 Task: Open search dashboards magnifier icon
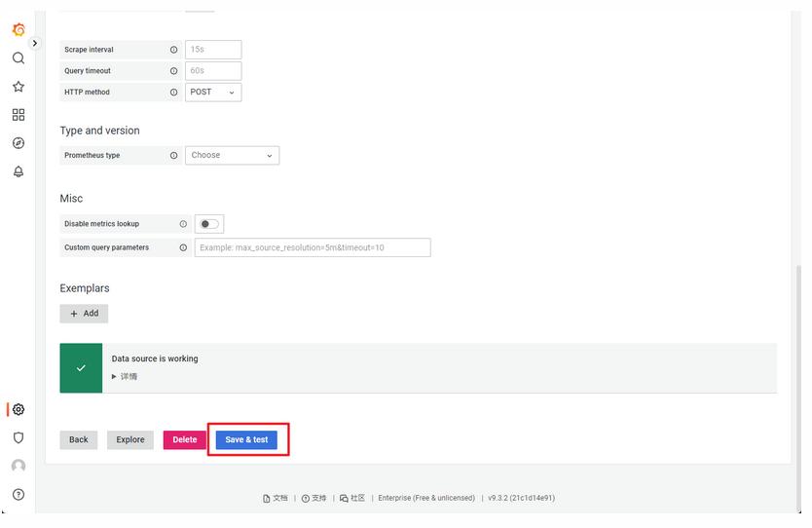[18, 58]
